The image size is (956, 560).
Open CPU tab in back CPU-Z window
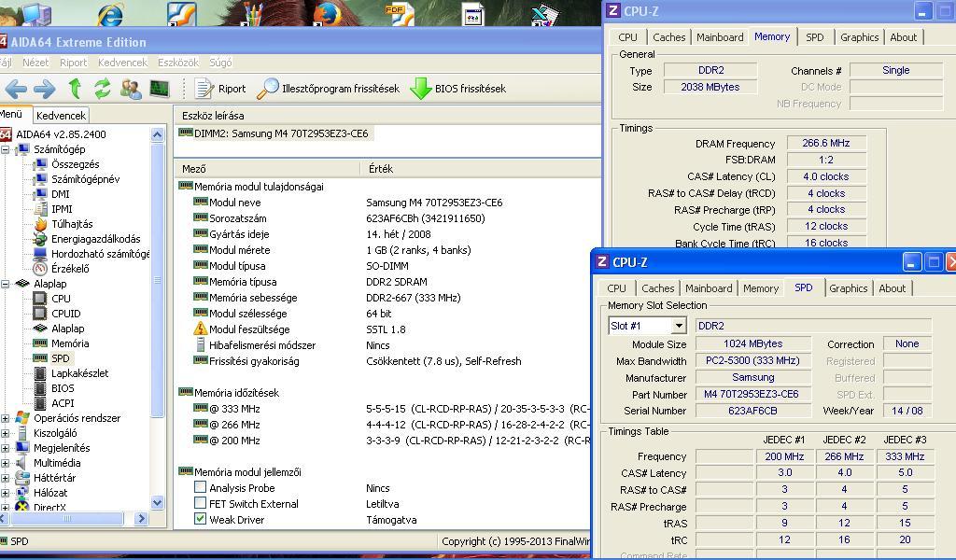pyautogui.click(x=627, y=37)
